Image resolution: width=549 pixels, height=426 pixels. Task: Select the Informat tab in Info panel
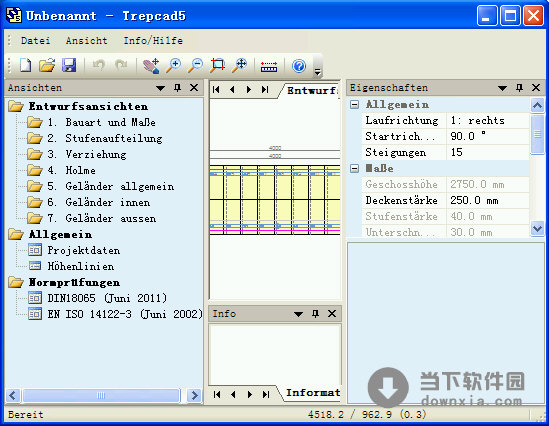tap(312, 393)
